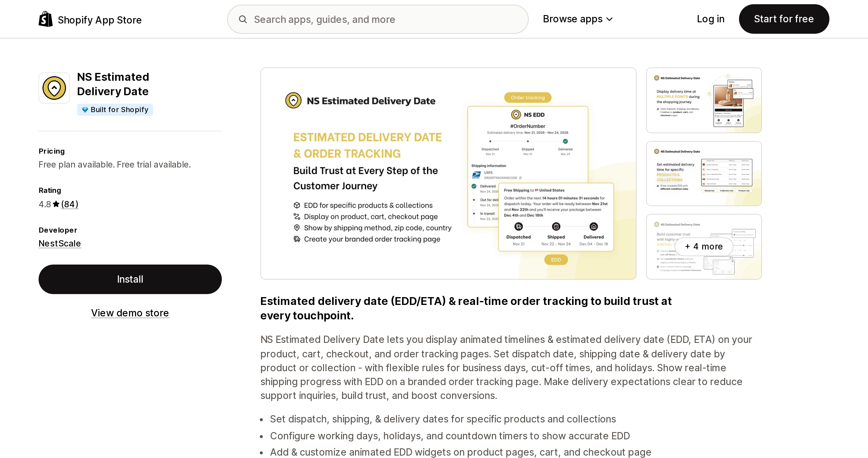Open the 84 reviews link

coord(70,204)
